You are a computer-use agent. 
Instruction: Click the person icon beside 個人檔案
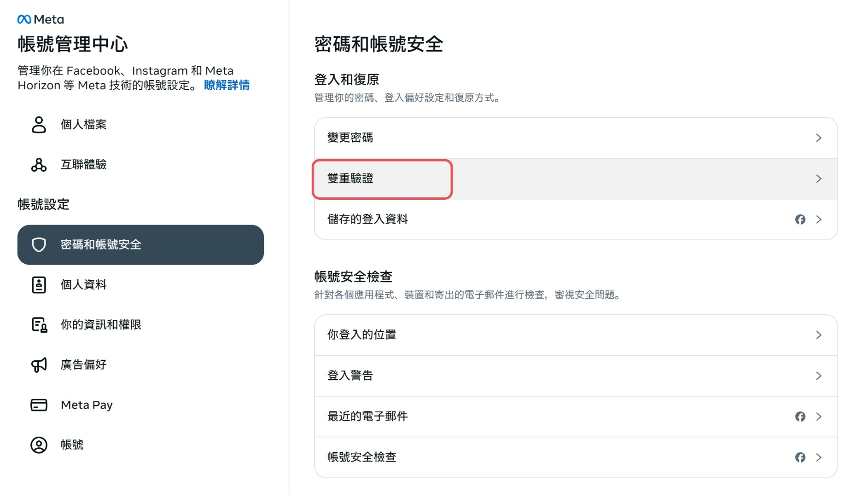click(x=39, y=125)
